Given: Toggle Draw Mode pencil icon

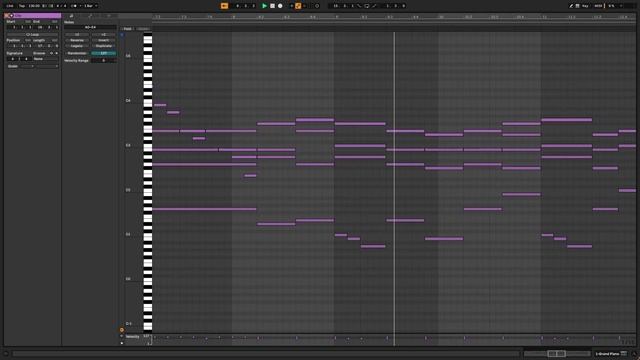Looking at the screenshot, I should [571, 6].
